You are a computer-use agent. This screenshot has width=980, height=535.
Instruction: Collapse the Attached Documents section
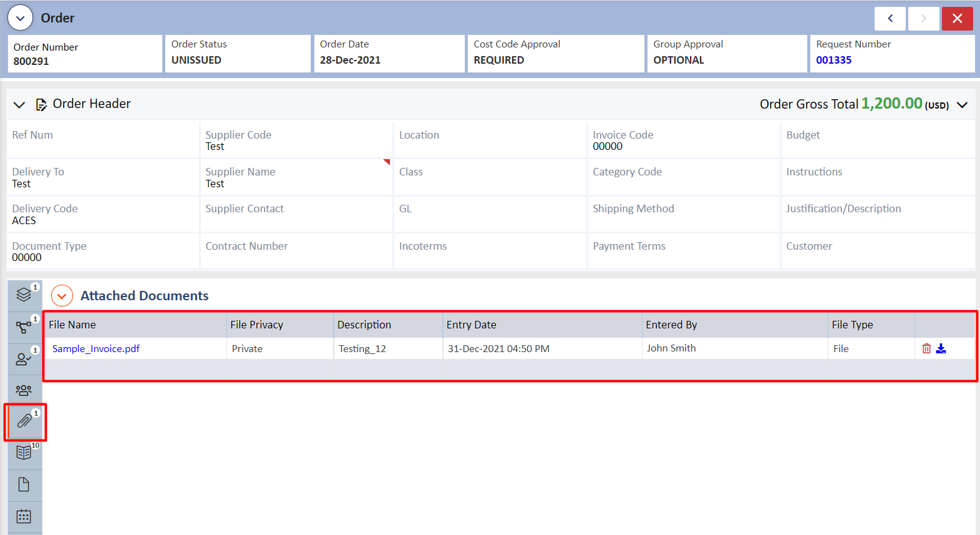pos(62,296)
